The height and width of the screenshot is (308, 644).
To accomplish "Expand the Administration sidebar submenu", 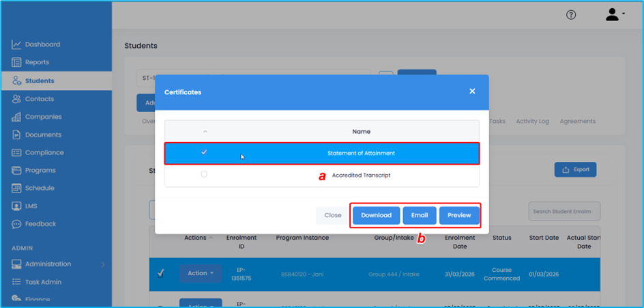I will point(102,264).
